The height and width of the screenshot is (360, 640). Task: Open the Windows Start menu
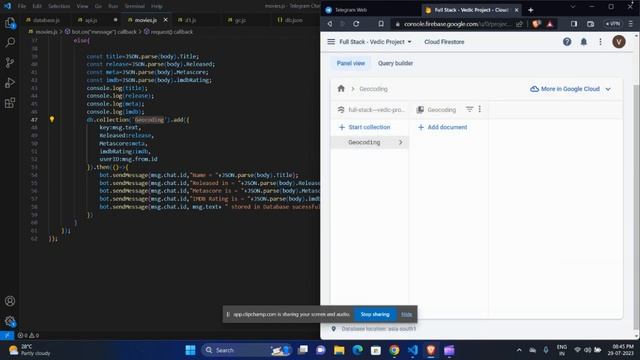point(190,350)
